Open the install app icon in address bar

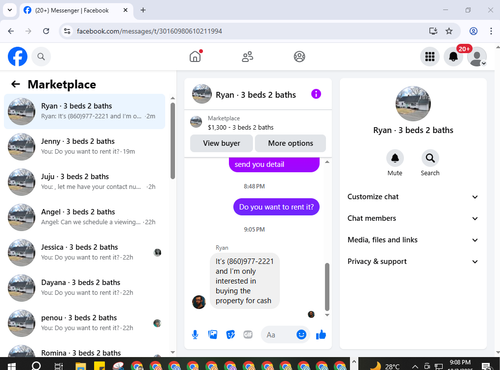pyautogui.click(x=433, y=31)
